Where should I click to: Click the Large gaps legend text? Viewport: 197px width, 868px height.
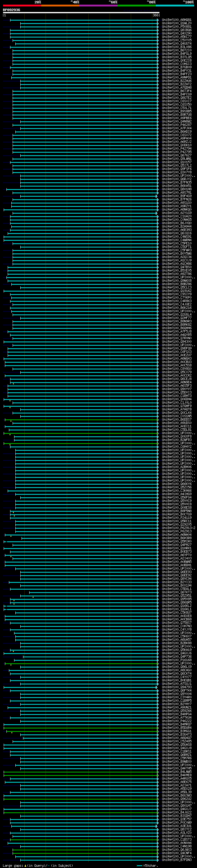tap(38, 865)
